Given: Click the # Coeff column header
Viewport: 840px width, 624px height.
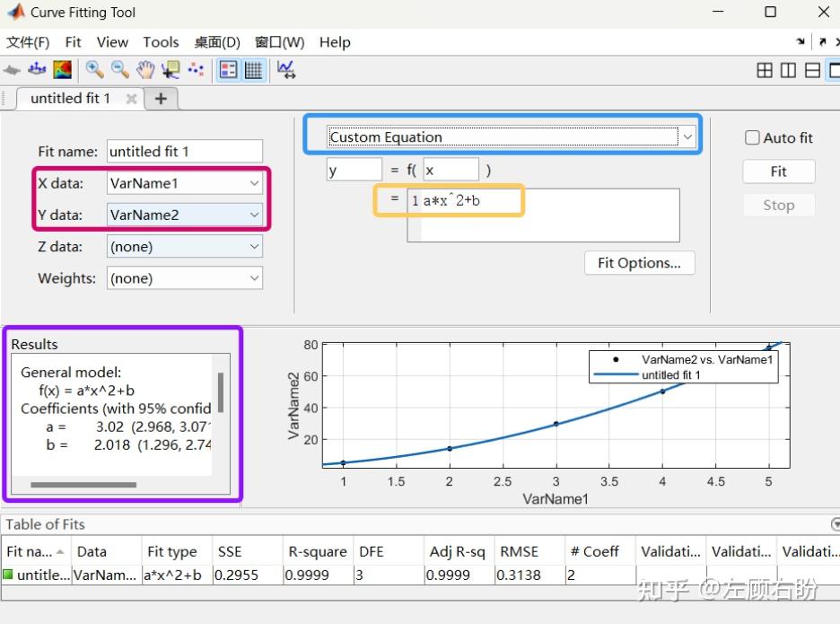Looking at the screenshot, I should tap(600, 551).
